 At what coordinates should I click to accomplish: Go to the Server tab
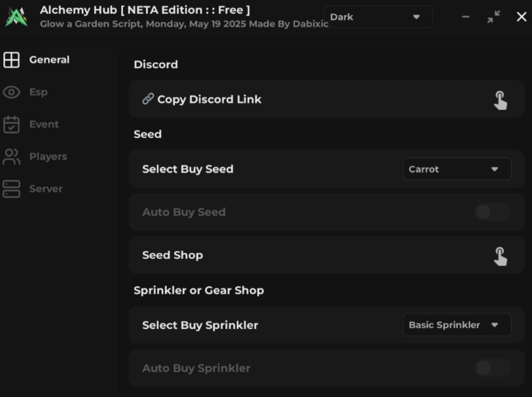[46, 189]
